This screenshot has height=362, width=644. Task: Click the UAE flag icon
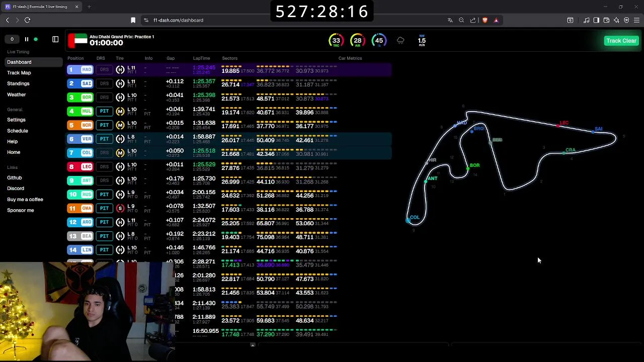click(x=77, y=40)
